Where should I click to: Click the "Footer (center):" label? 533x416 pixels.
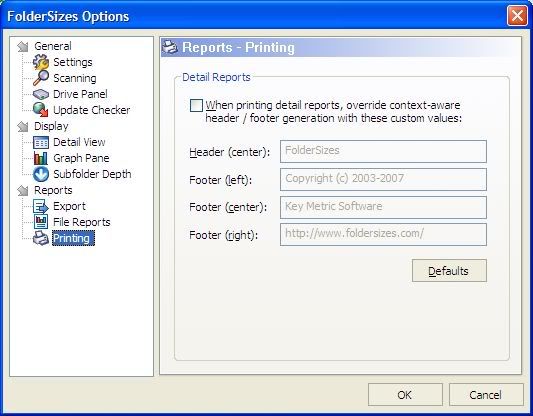228,207
